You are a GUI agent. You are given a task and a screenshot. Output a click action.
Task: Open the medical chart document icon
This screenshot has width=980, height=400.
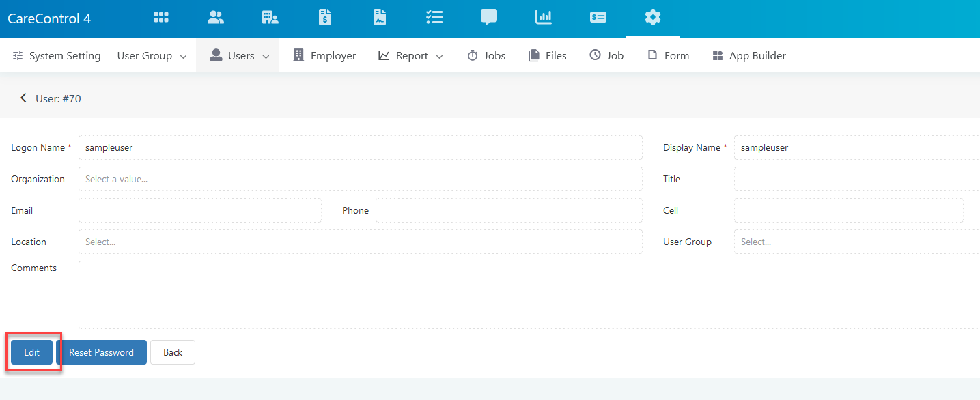tap(380, 18)
